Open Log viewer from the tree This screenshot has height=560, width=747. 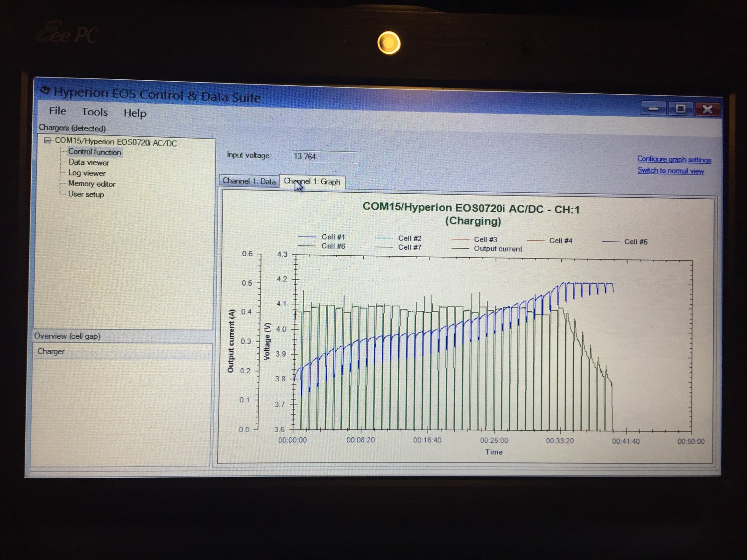[87, 173]
